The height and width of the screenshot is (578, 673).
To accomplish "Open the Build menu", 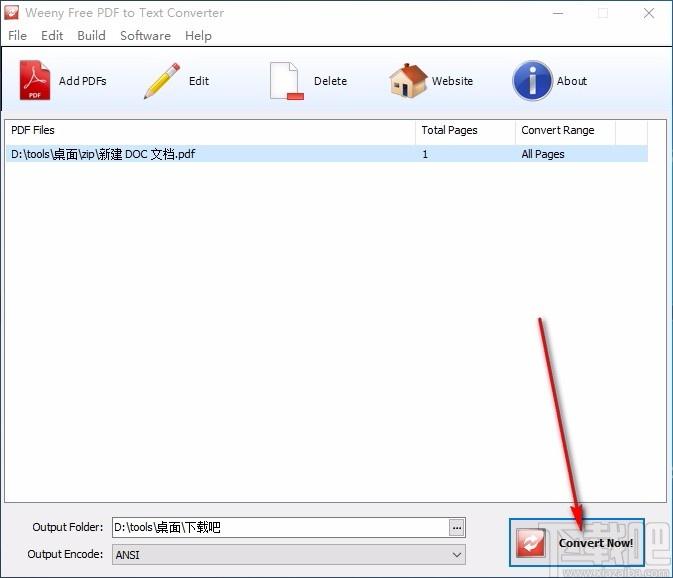I will click(x=91, y=36).
